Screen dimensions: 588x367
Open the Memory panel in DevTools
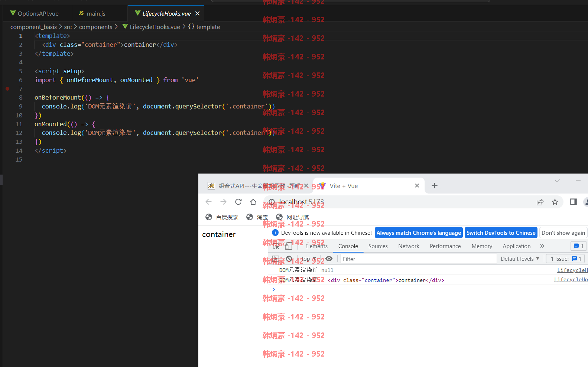click(x=482, y=246)
